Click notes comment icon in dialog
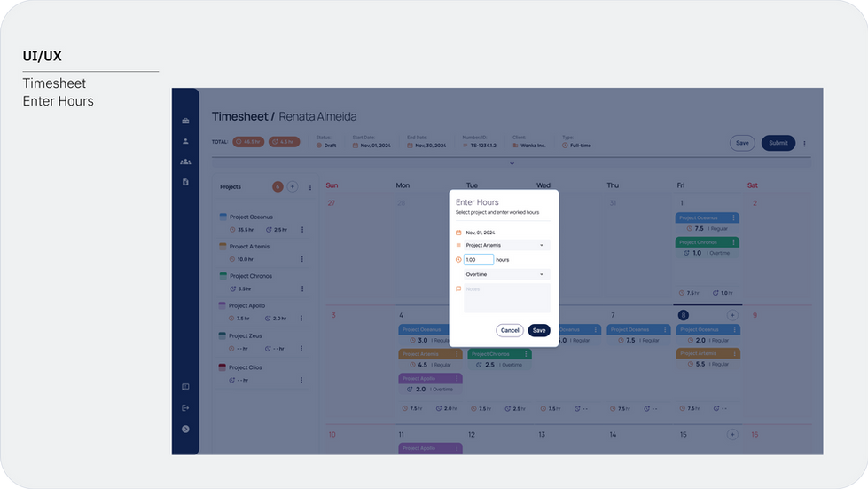The height and width of the screenshot is (489, 868). click(458, 289)
